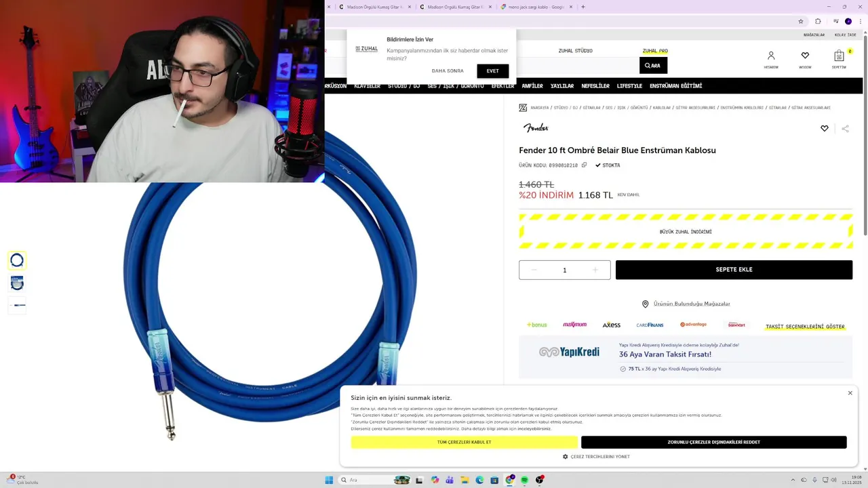Screen dimensions: 868x488
Task: Open Stüdyo / DJ category menu
Action: point(403,86)
